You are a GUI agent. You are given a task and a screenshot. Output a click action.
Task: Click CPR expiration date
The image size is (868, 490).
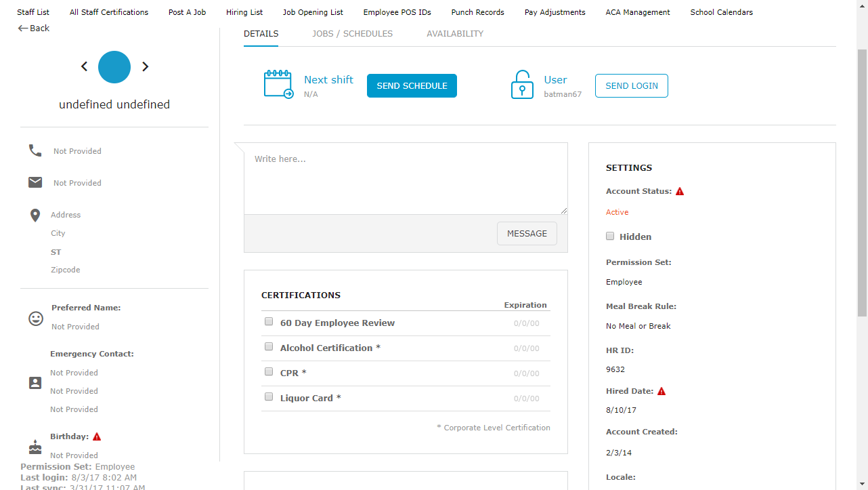coord(526,373)
